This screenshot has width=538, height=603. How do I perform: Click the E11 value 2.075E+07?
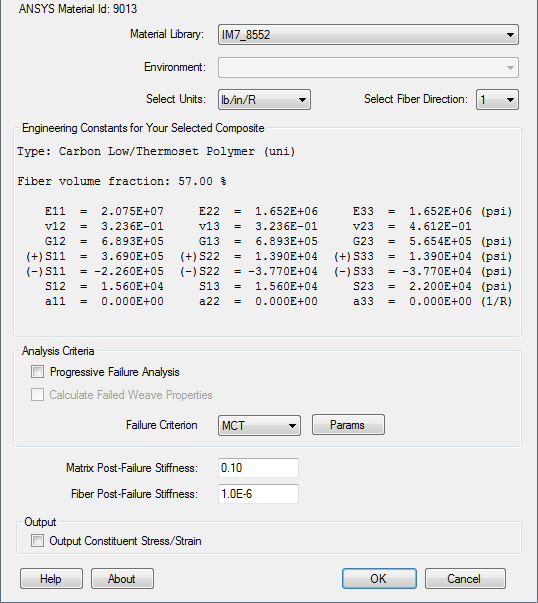(x=132, y=212)
